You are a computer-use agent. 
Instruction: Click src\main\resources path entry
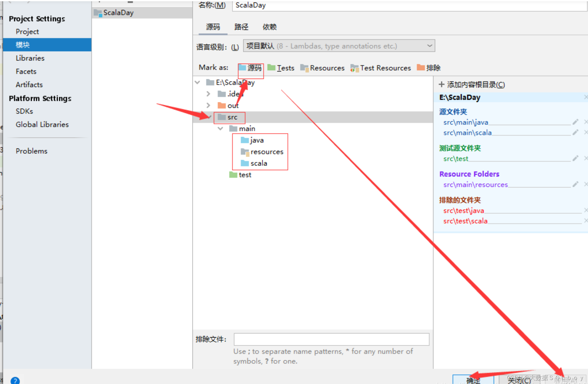(475, 185)
